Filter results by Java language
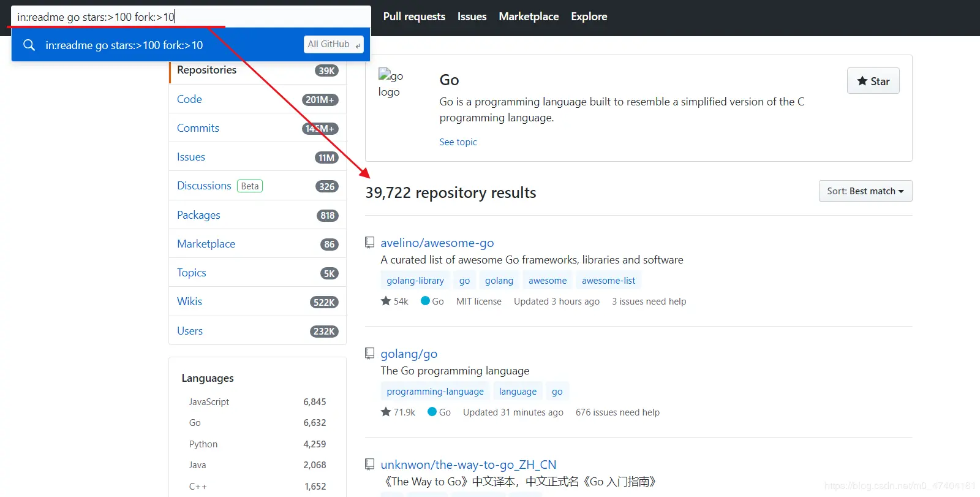 click(x=257, y=465)
